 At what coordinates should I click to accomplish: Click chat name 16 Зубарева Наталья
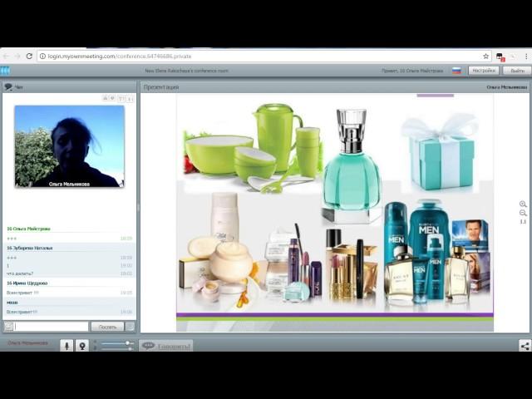(30, 248)
